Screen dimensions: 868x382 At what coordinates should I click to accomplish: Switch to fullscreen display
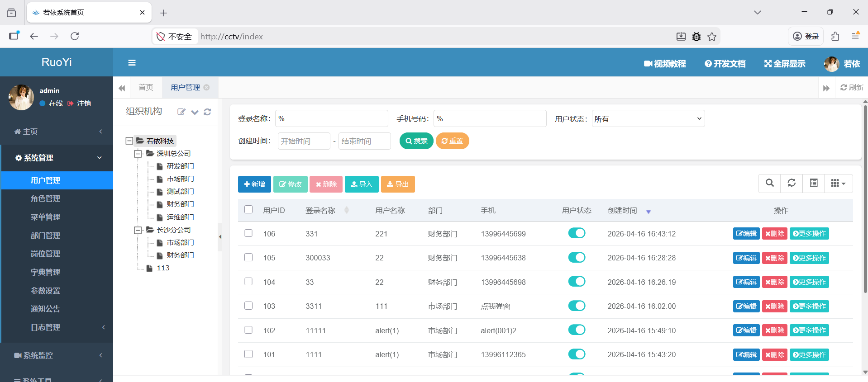pos(785,64)
